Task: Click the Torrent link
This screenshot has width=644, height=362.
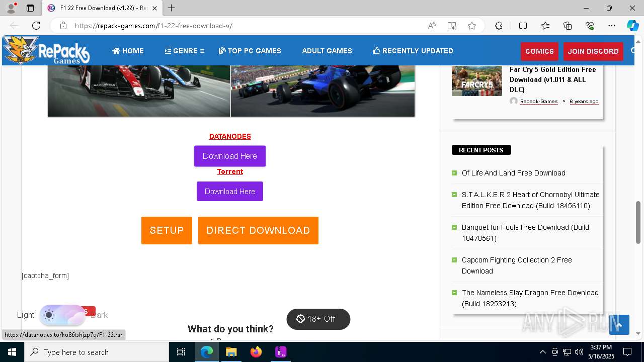Action: [230, 171]
